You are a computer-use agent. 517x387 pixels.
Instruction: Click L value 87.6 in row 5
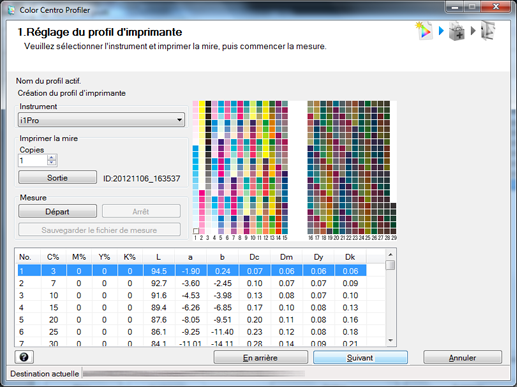159,320
